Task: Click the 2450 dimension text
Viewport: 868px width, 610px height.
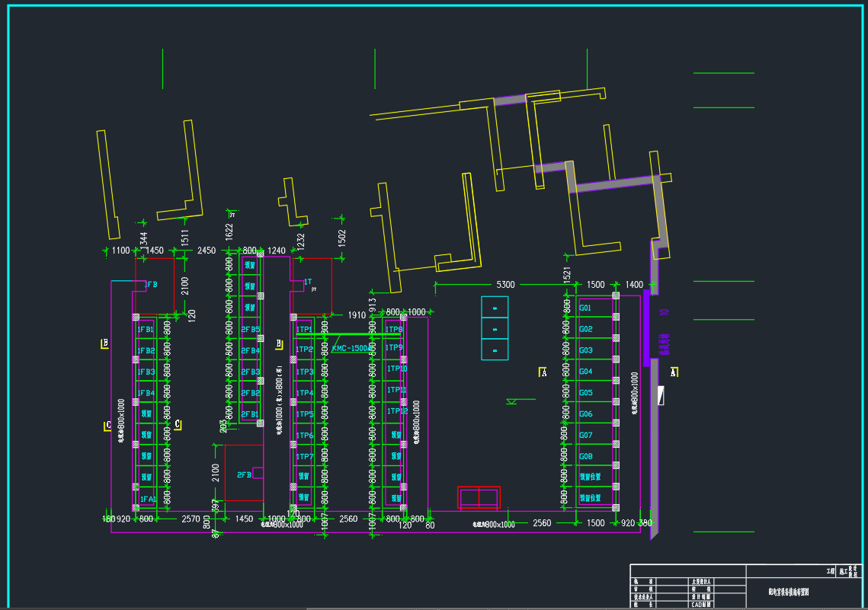Action: point(207,251)
